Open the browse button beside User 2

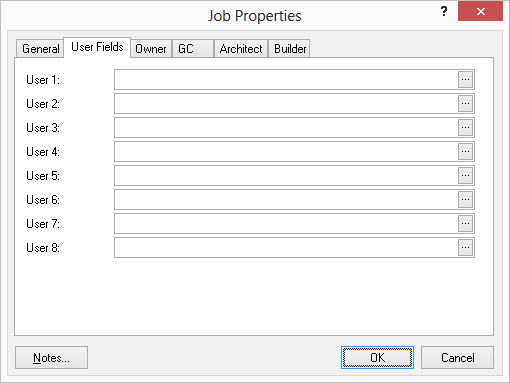465,104
